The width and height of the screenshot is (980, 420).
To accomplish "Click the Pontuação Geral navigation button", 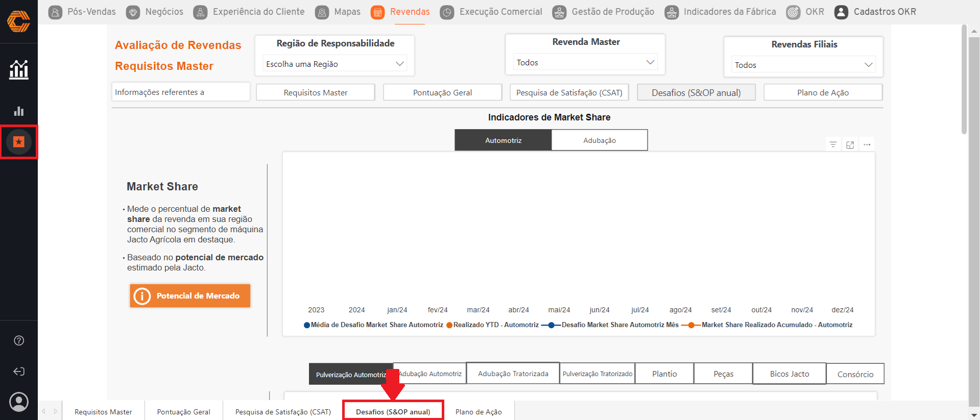I will [x=442, y=92].
